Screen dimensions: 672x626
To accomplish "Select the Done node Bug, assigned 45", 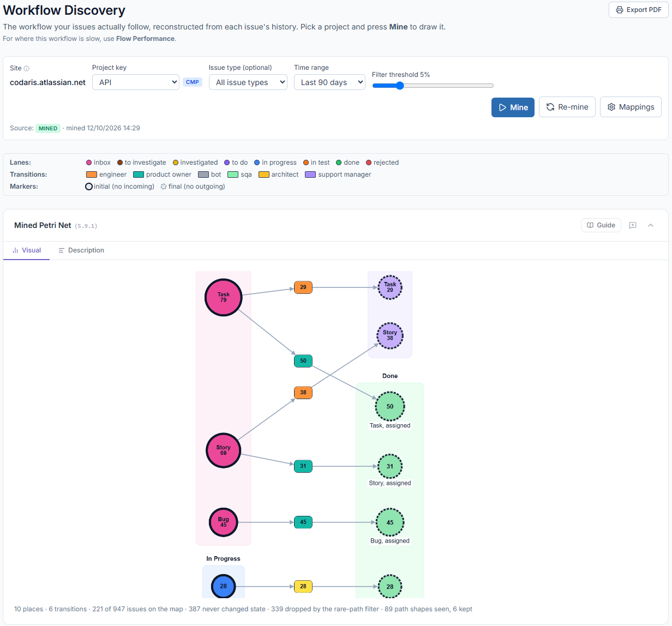I will click(x=390, y=522).
